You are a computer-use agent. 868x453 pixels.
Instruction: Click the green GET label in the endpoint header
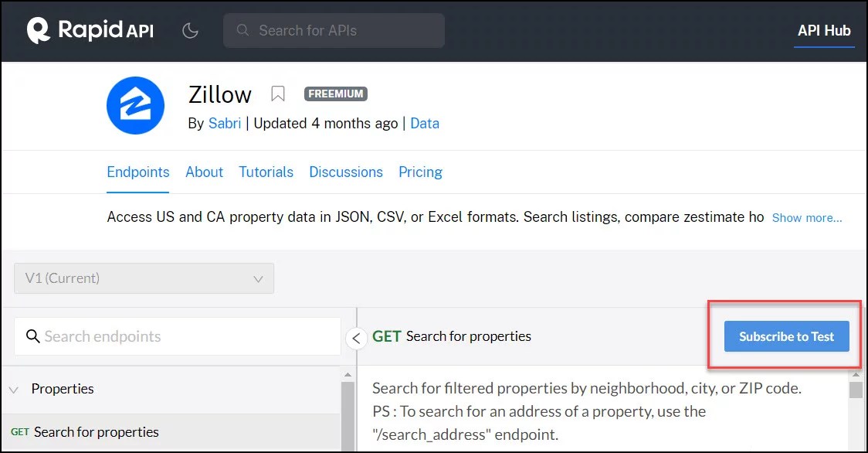(386, 336)
